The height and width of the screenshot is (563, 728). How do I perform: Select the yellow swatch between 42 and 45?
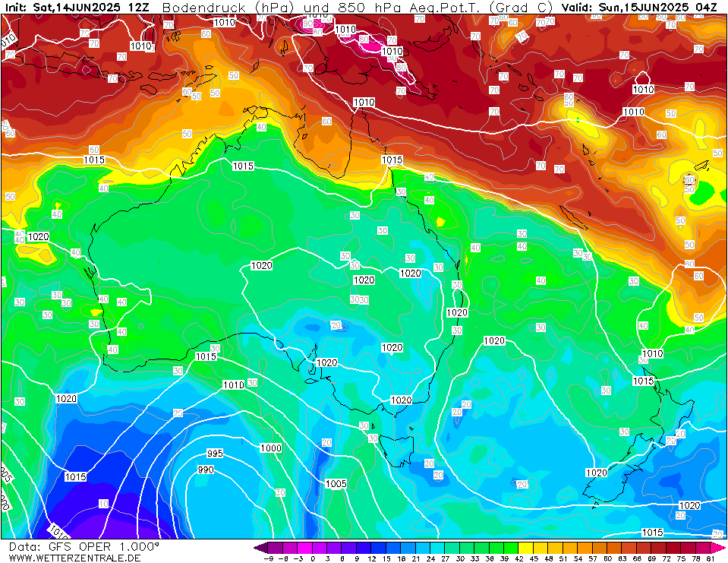tap(527, 548)
